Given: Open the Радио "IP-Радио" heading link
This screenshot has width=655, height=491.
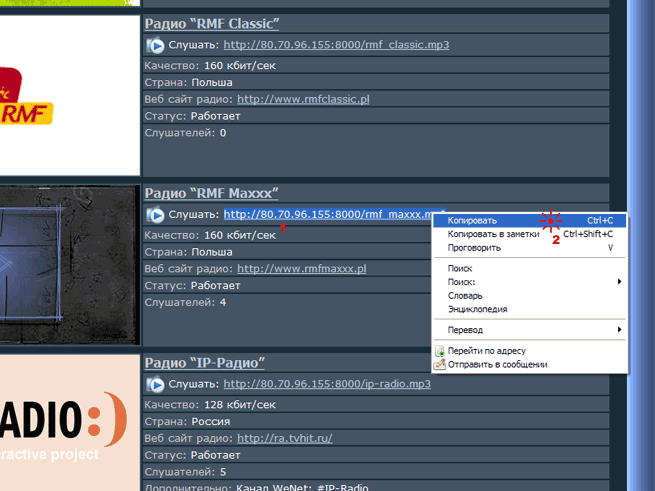Looking at the screenshot, I should click(x=205, y=363).
